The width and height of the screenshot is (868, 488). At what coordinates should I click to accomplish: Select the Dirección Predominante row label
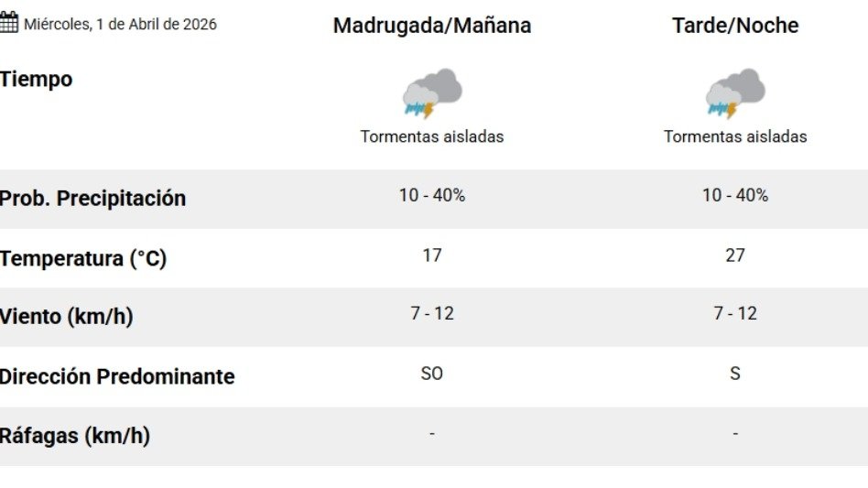(x=117, y=376)
